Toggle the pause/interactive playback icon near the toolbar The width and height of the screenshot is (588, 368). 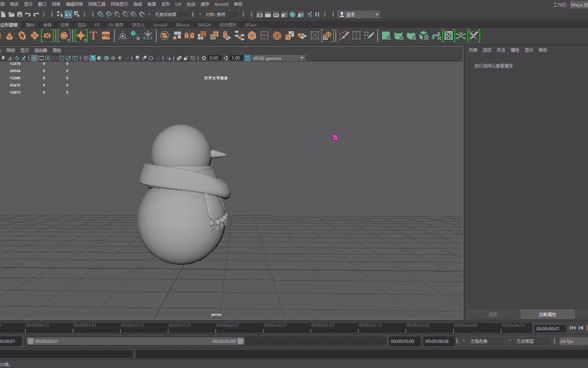pyautogui.click(x=317, y=14)
